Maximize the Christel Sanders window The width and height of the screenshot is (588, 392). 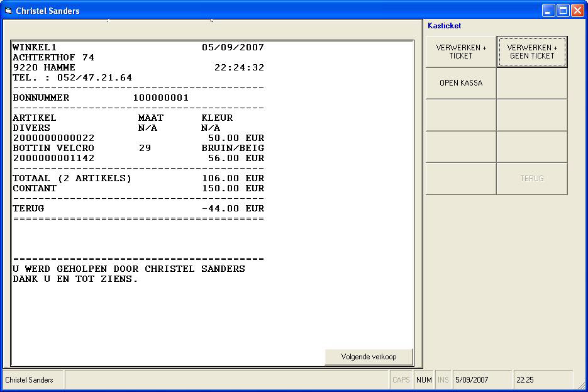click(563, 11)
